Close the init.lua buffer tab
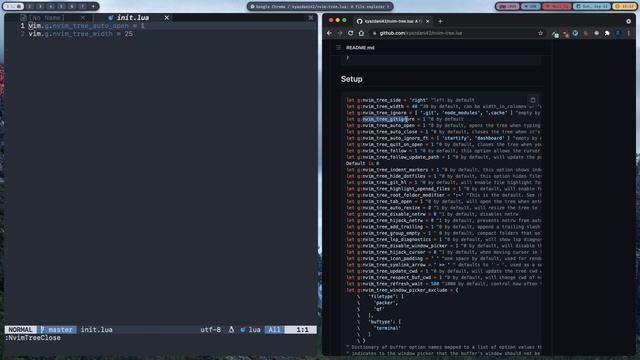The width and height of the screenshot is (640, 360). 167,18
